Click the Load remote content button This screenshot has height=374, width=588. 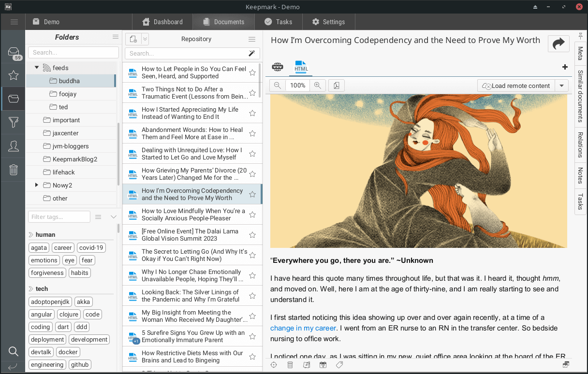[x=516, y=86]
